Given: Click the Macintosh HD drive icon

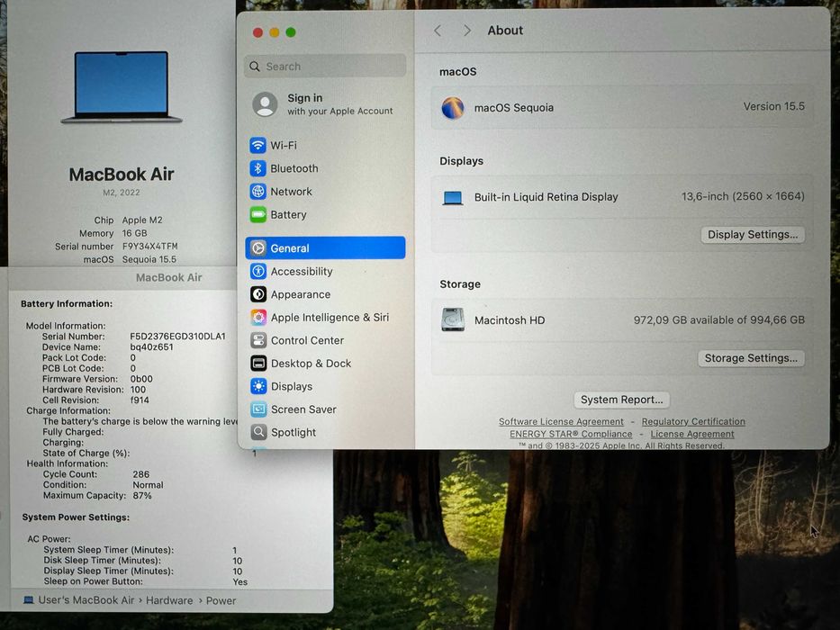Looking at the screenshot, I should [453, 319].
